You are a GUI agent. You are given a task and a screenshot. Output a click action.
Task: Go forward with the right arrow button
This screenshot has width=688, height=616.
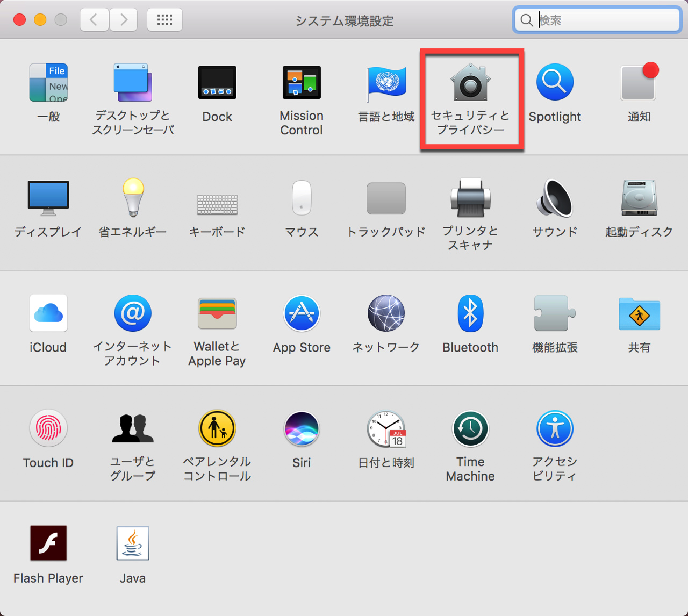(124, 20)
